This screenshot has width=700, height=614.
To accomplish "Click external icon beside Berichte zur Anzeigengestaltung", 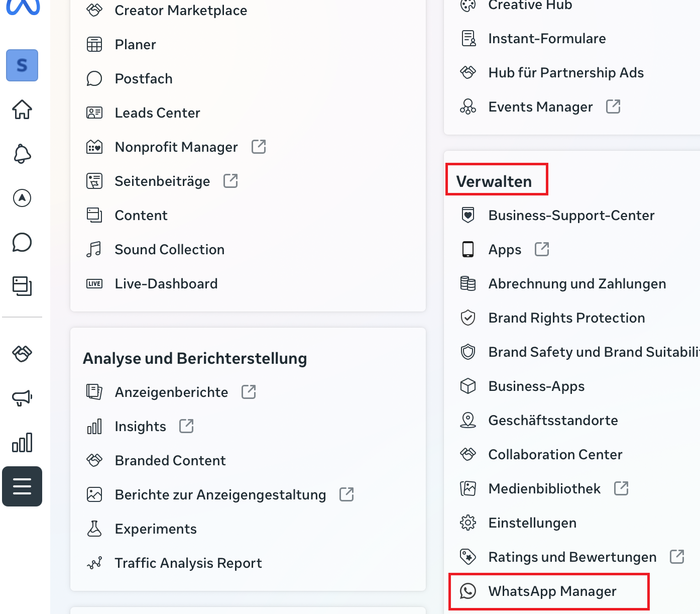I will [x=346, y=494].
